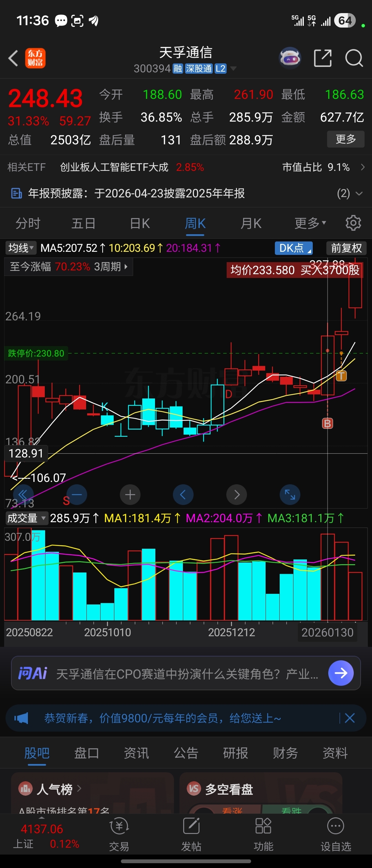Expand stock title dropdown arrow

click(234, 69)
